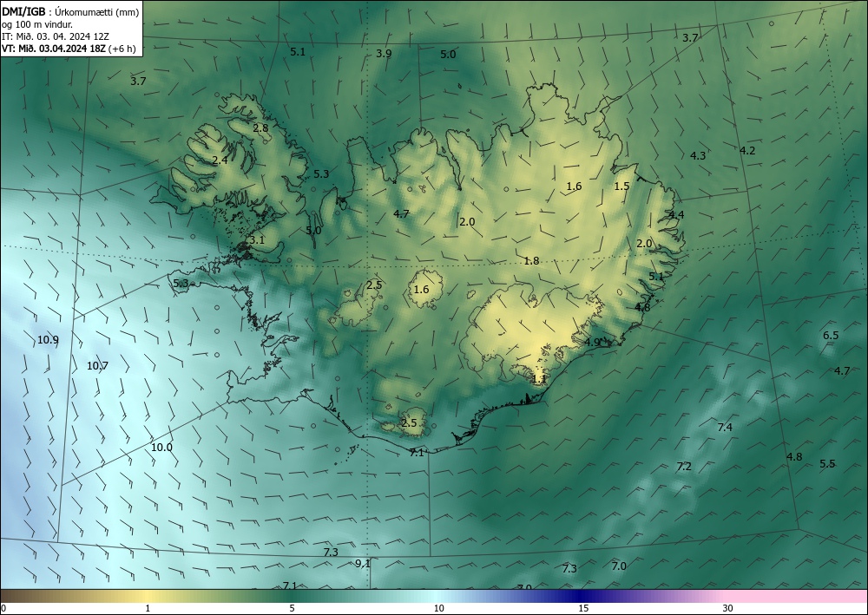This screenshot has height=615, width=868.
Task: Click the 4.3 value offshore
Action: tap(698, 156)
